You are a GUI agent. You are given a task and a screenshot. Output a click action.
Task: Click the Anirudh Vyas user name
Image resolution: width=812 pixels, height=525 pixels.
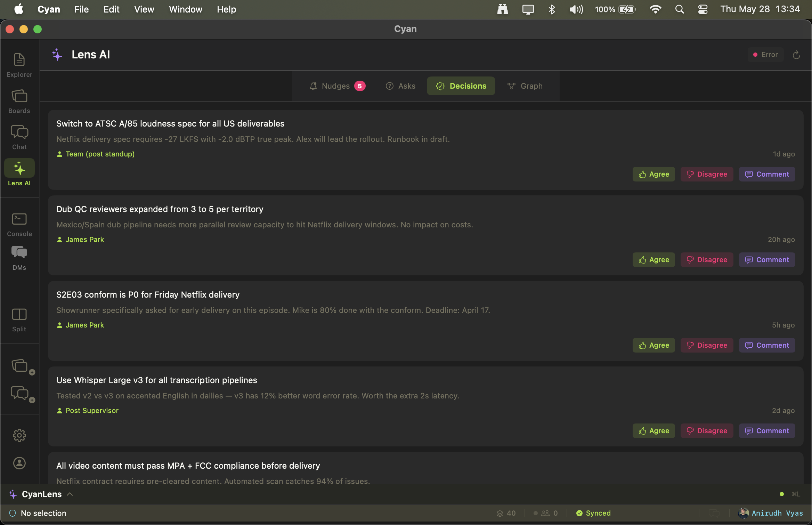pos(777,513)
